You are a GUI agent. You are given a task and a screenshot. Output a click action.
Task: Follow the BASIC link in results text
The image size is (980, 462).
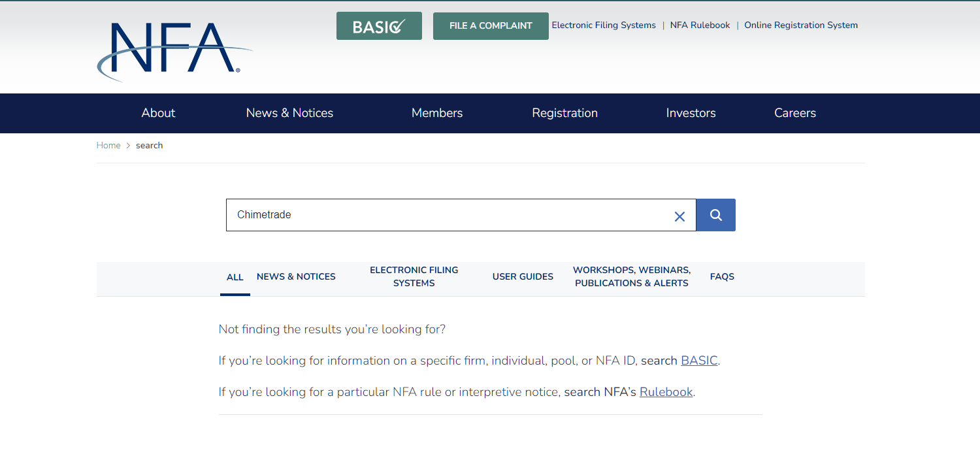tap(699, 361)
